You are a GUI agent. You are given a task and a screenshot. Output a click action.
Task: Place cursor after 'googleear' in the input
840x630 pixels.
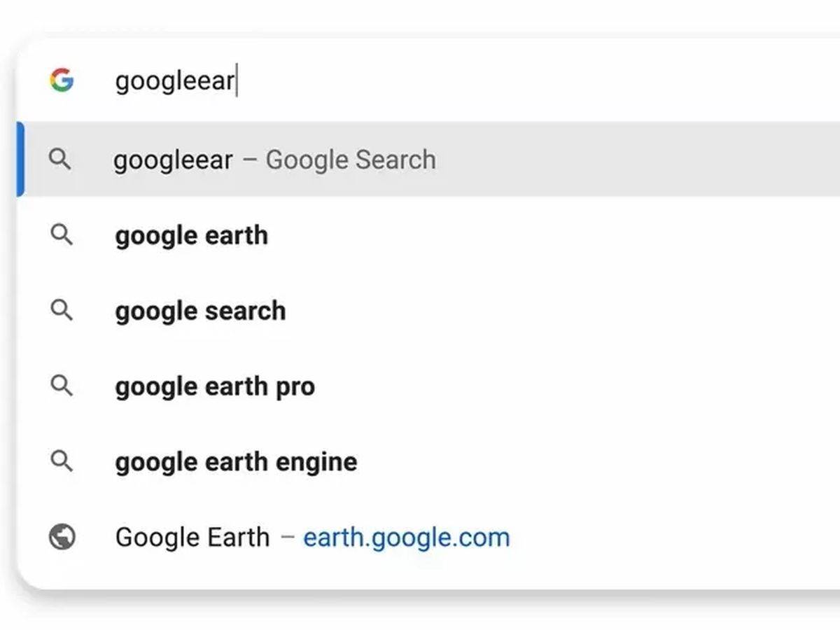pyautogui.click(x=238, y=80)
